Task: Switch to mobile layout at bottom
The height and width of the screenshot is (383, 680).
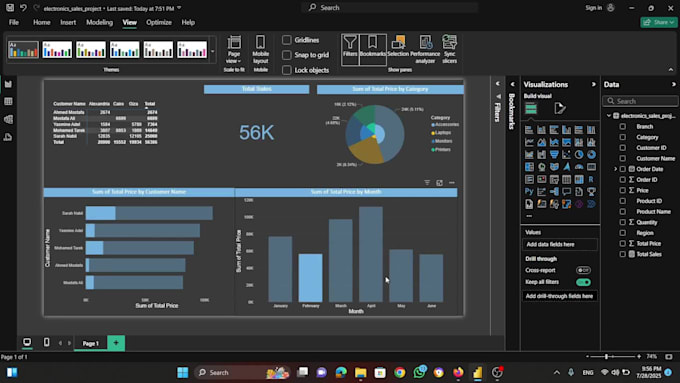Action: [46, 342]
